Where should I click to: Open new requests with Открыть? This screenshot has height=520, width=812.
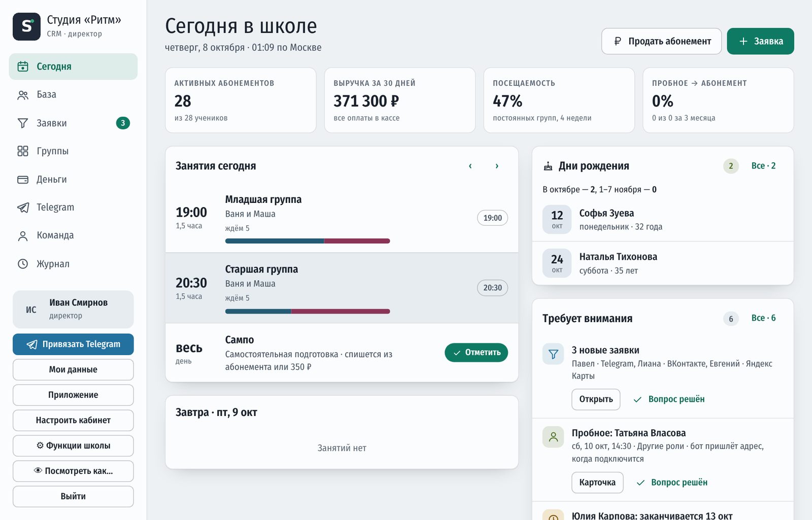[x=596, y=399]
